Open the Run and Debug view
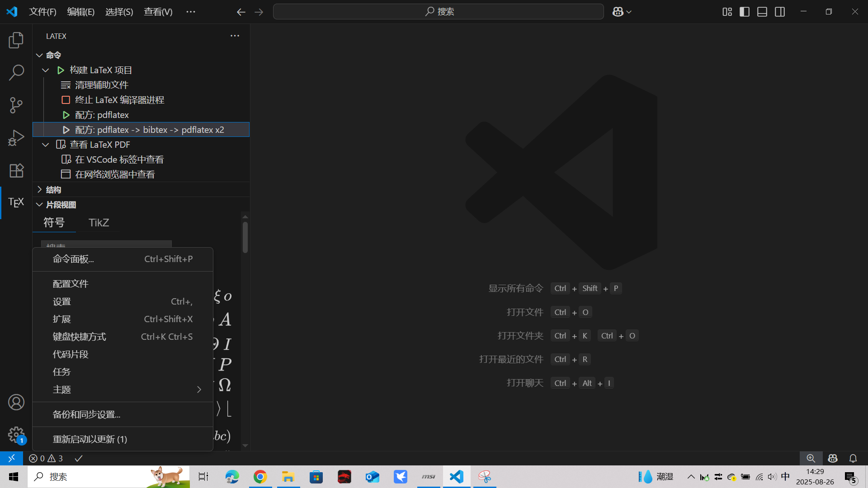This screenshot has height=488, width=868. pos(16,138)
